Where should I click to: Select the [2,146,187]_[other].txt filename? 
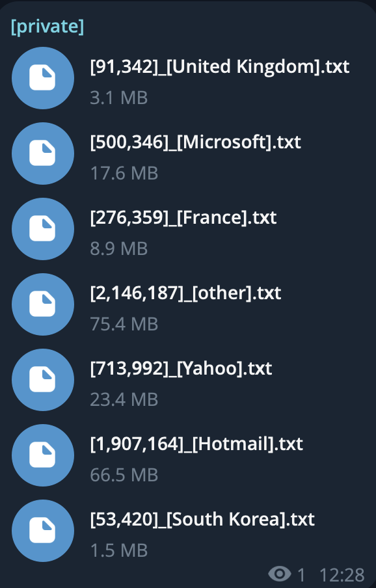point(185,293)
